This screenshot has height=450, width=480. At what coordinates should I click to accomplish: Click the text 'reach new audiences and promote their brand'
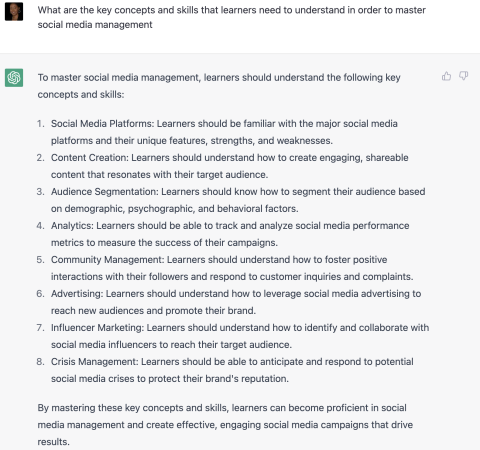click(x=153, y=311)
